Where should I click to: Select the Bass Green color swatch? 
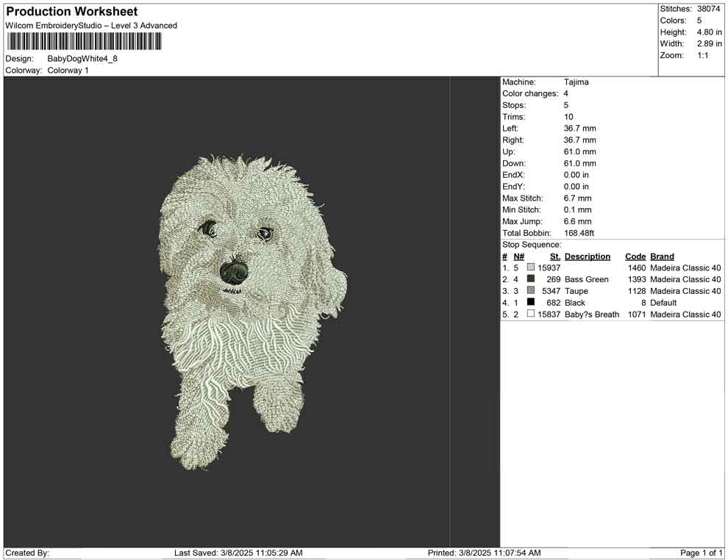531,279
